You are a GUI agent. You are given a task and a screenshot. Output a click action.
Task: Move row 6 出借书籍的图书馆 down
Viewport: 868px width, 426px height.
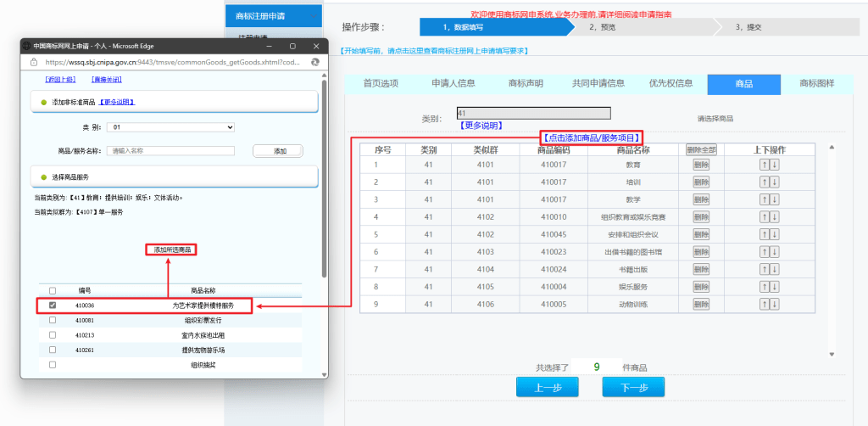[775, 252]
